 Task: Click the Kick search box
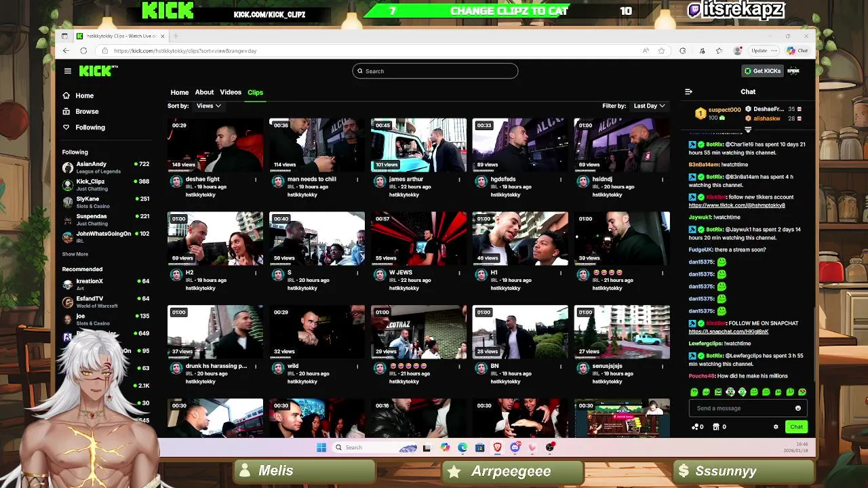(435, 70)
